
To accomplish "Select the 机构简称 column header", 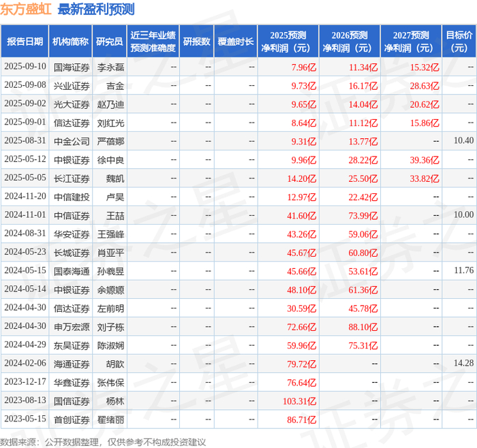I will coord(70,42).
